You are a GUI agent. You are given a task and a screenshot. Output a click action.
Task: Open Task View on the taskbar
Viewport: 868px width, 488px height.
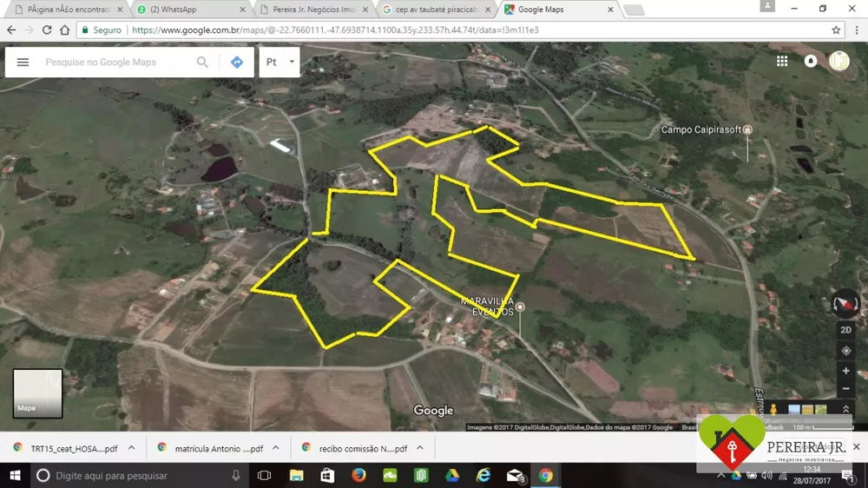point(265,475)
